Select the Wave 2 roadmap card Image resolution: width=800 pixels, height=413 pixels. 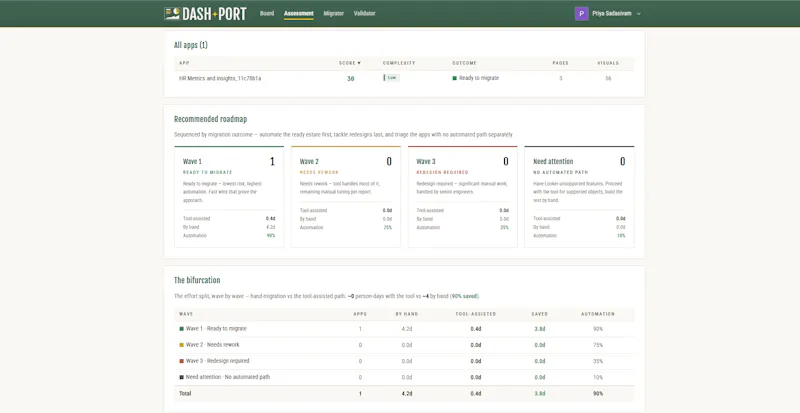pyautogui.click(x=346, y=197)
